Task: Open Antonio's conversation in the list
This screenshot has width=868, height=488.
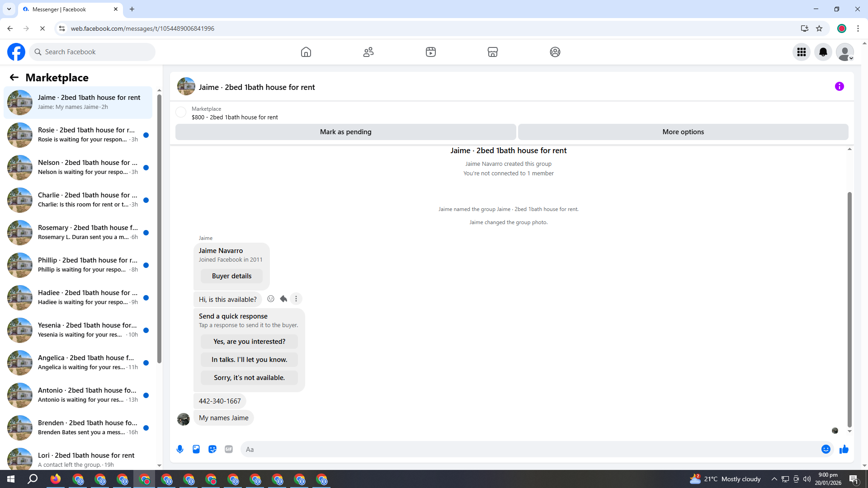Action: tap(78, 395)
